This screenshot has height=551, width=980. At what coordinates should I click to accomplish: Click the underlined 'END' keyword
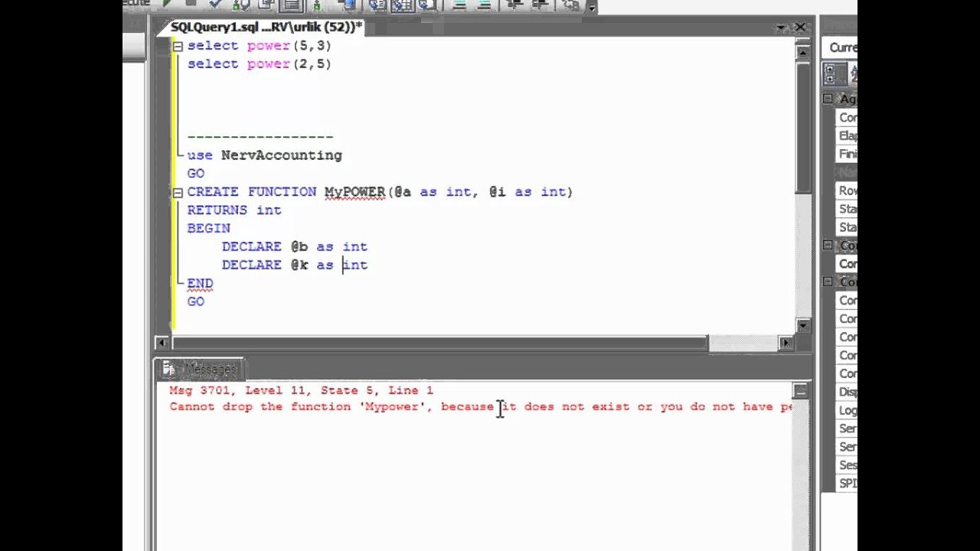200,284
